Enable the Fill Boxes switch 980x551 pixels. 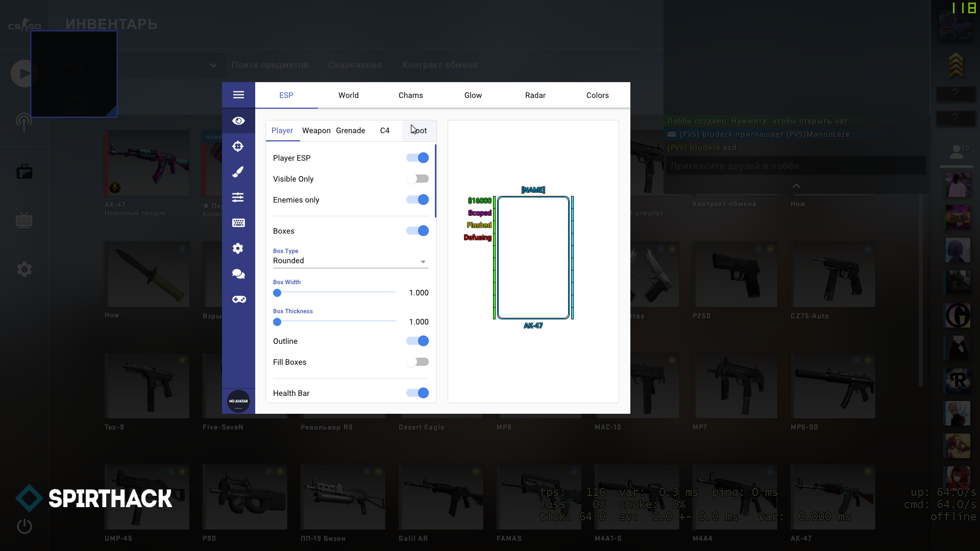[418, 362]
